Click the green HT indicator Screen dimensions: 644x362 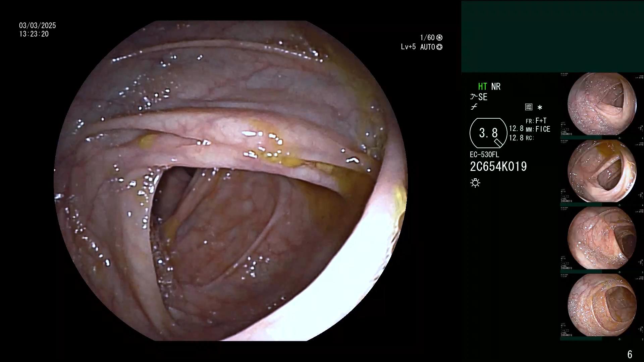click(482, 87)
